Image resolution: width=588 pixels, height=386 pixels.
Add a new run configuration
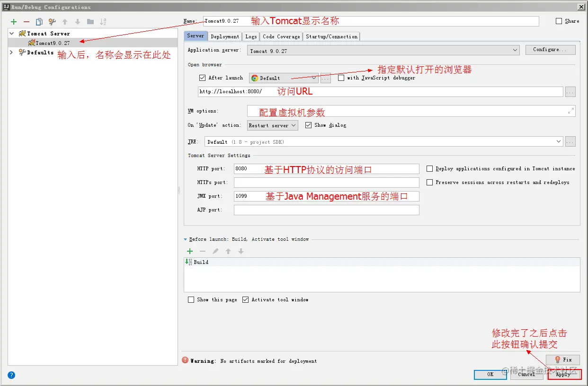[13, 21]
